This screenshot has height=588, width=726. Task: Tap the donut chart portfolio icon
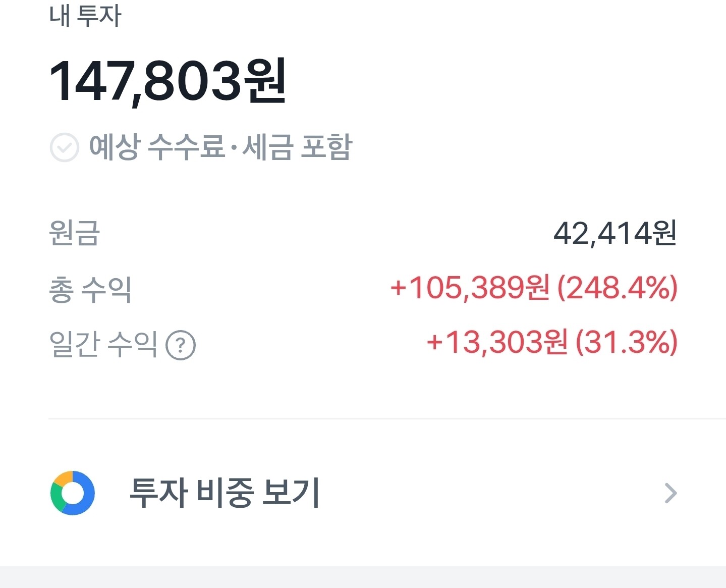73,493
